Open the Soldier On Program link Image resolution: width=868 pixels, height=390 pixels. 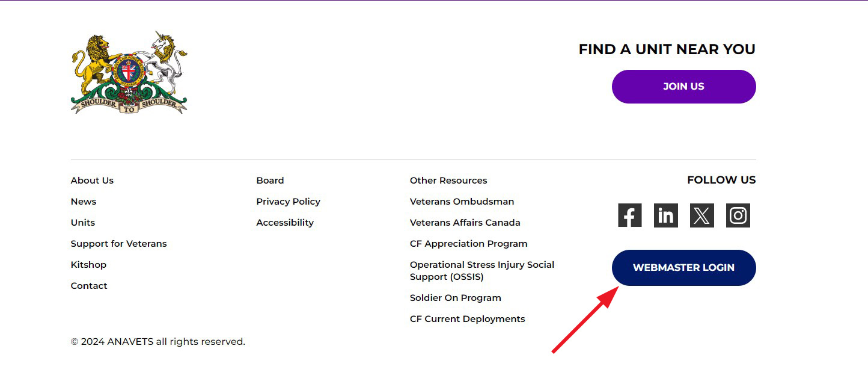455,298
